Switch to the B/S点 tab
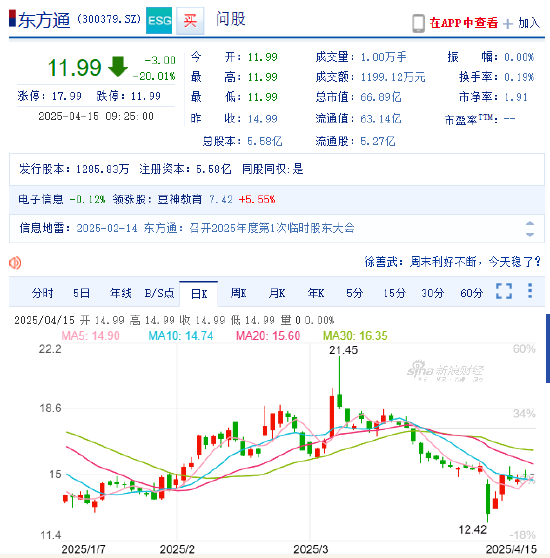550x558 pixels. coord(159,293)
